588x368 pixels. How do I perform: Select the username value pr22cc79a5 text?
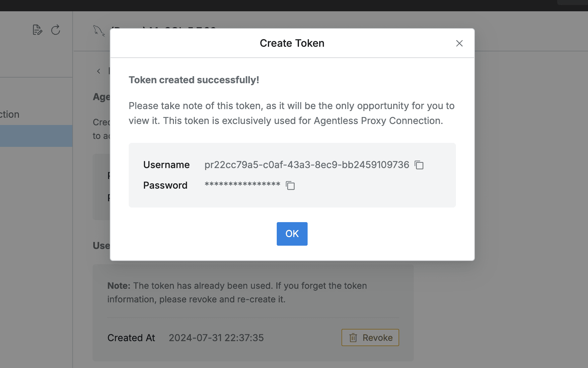tap(306, 165)
